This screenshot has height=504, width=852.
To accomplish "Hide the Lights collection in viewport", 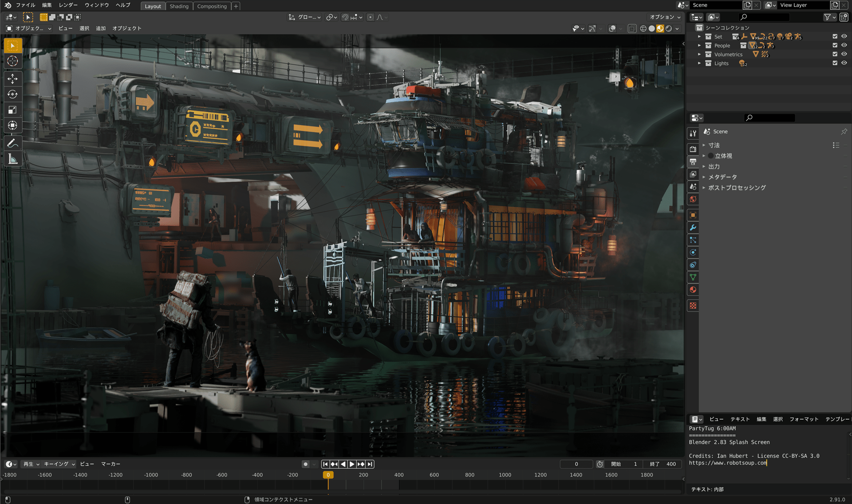I will click(844, 63).
